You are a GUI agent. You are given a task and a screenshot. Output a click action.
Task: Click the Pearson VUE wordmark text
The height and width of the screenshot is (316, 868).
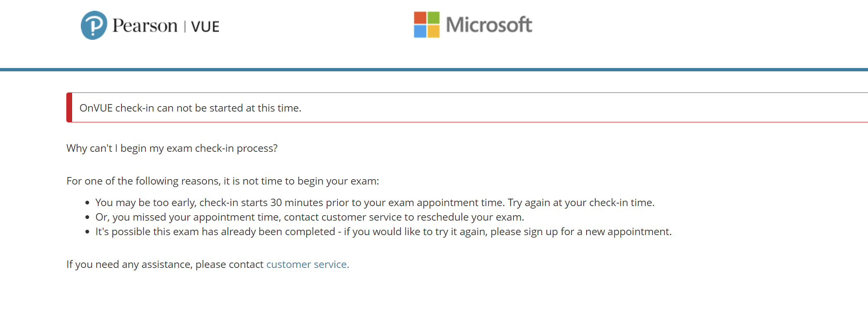(x=166, y=26)
